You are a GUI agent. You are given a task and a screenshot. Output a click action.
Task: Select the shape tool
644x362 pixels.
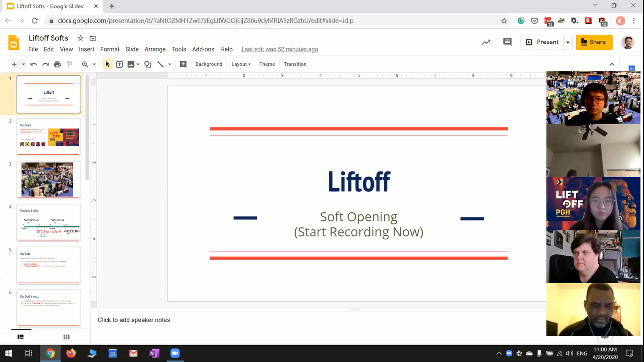(148, 64)
